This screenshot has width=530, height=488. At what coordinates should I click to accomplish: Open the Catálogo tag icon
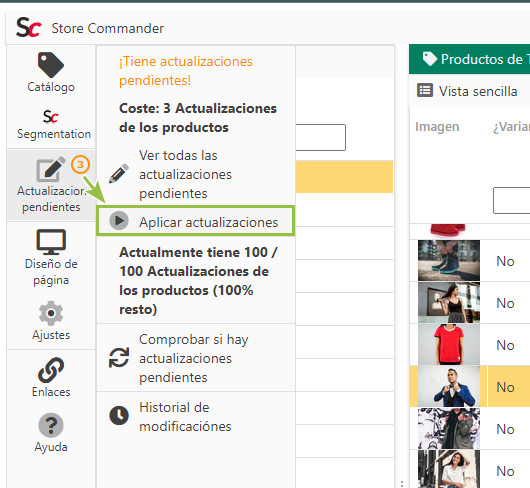tap(51, 65)
